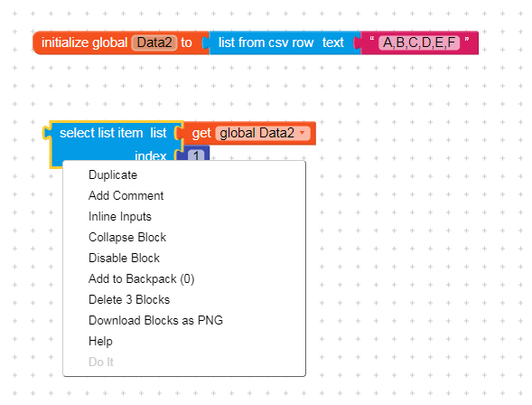Select the initialize global orange block
Image resolution: width=532 pixels, height=405 pixels.
pyautogui.click(x=85, y=42)
